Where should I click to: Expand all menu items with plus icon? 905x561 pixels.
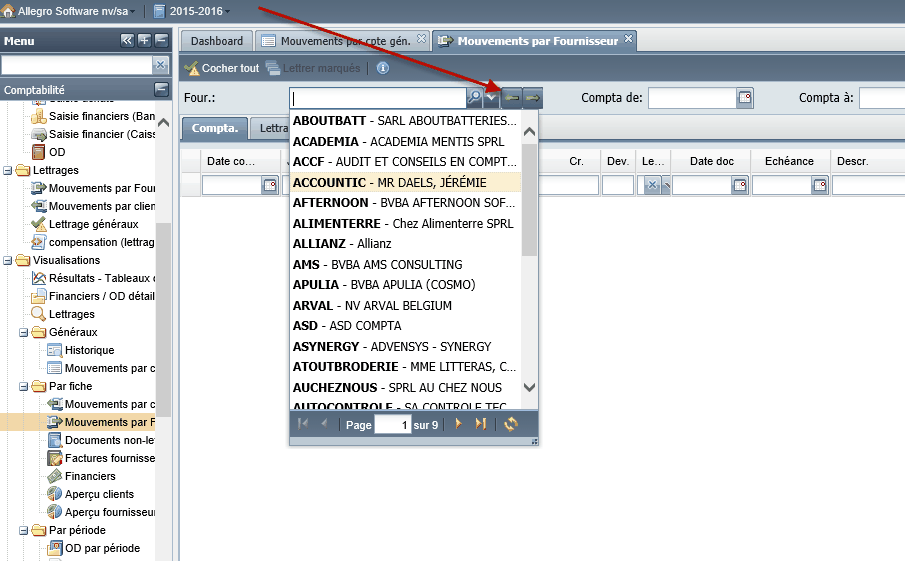coord(144,40)
